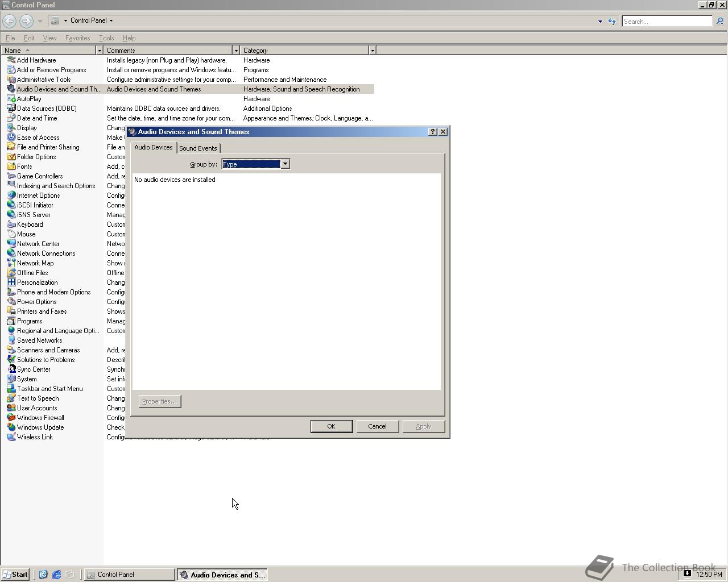
Task: Select the Keyboard icon
Action: tap(11, 225)
